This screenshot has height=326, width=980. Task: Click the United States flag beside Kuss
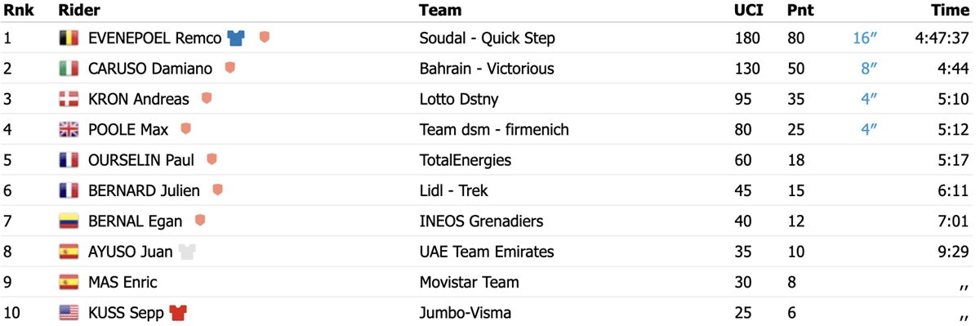pyautogui.click(x=69, y=313)
